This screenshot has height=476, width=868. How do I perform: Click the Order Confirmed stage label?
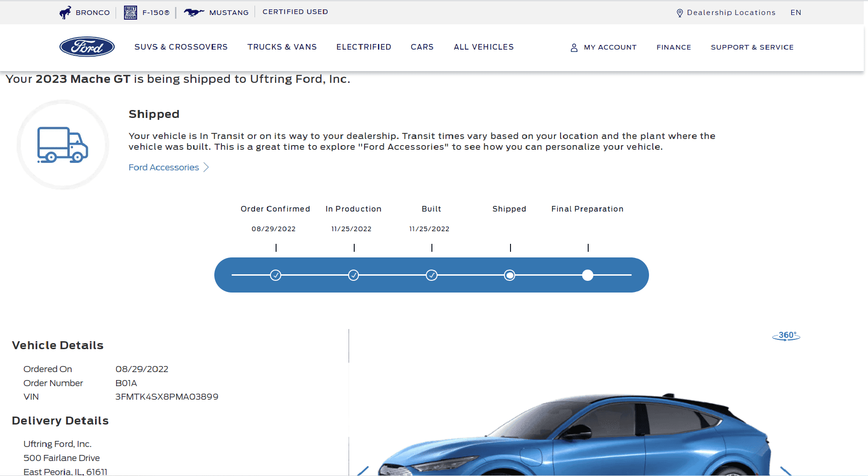[x=275, y=209]
